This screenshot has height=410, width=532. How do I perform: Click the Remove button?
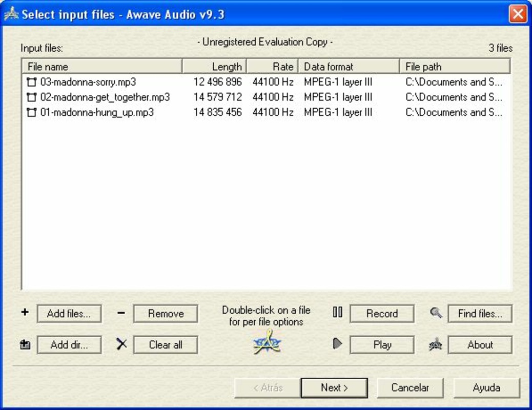click(x=166, y=313)
